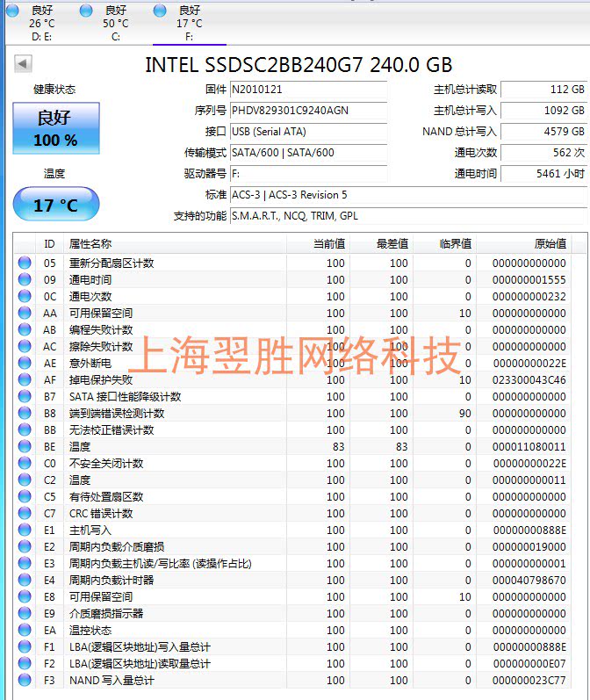This screenshot has width=590, height=700.
Task: Click the status icon for attribute C7
Action: click(25, 513)
